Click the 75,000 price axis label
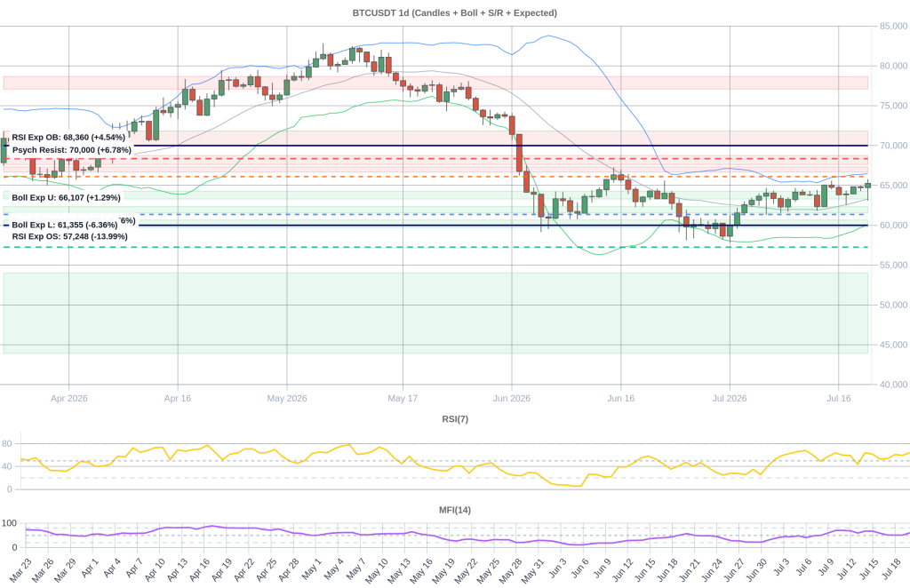This screenshot has width=910, height=588. (x=893, y=106)
